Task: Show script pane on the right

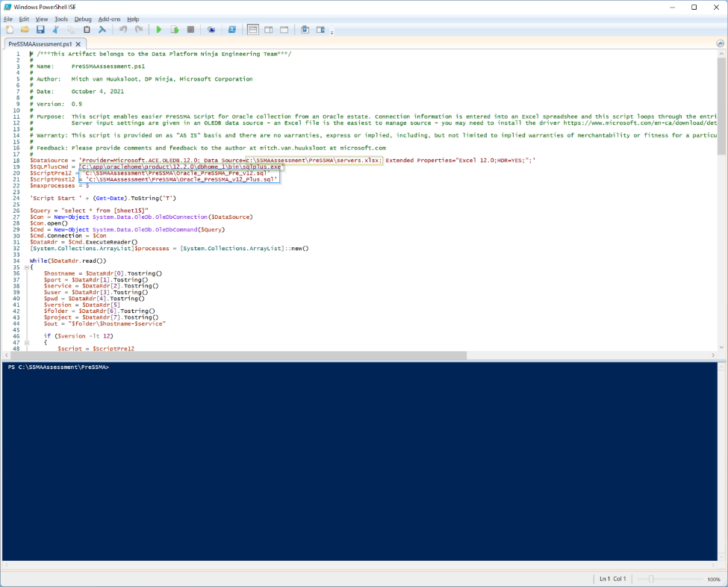Action: point(268,30)
